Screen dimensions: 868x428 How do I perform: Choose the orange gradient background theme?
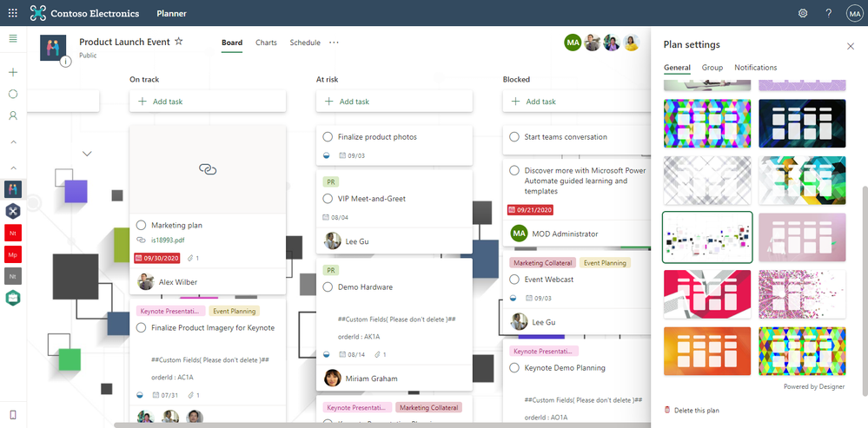tap(707, 351)
